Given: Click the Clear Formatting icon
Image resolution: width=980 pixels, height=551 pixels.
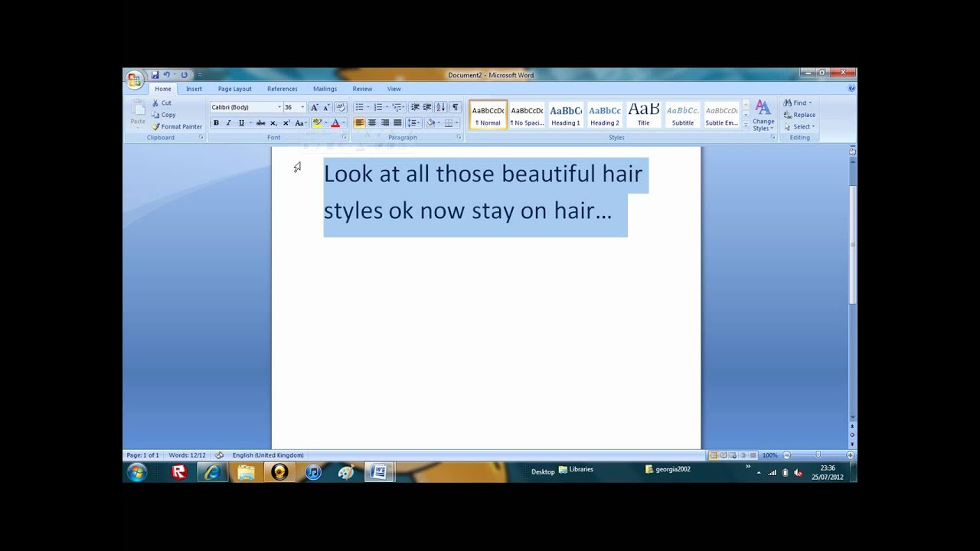Looking at the screenshot, I should [x=341, y=107].
